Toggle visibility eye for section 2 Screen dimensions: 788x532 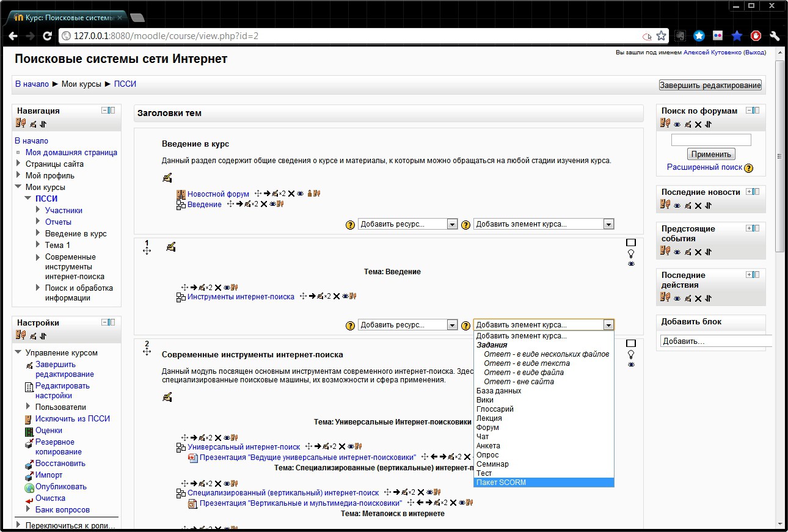(631, 365)
